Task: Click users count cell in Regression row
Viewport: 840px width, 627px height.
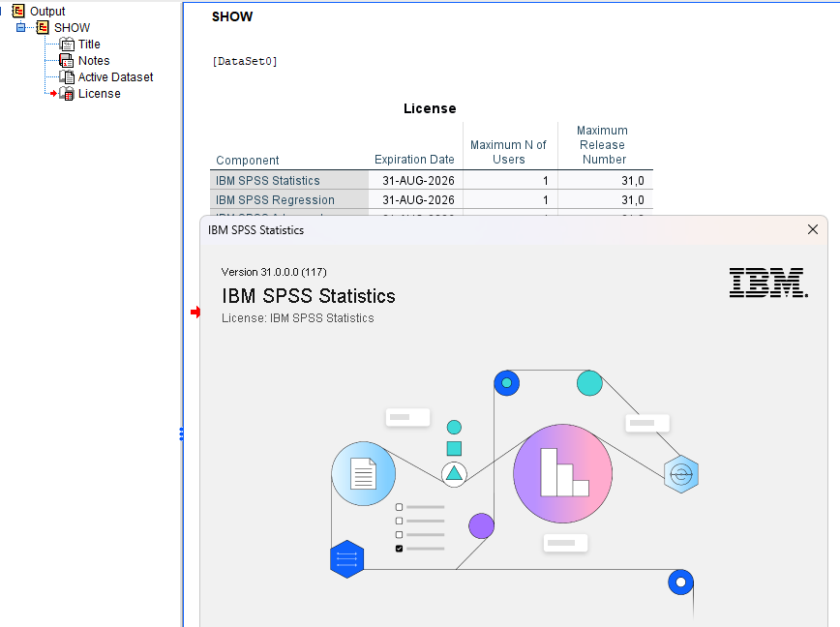Action: [x=510, y=199]
